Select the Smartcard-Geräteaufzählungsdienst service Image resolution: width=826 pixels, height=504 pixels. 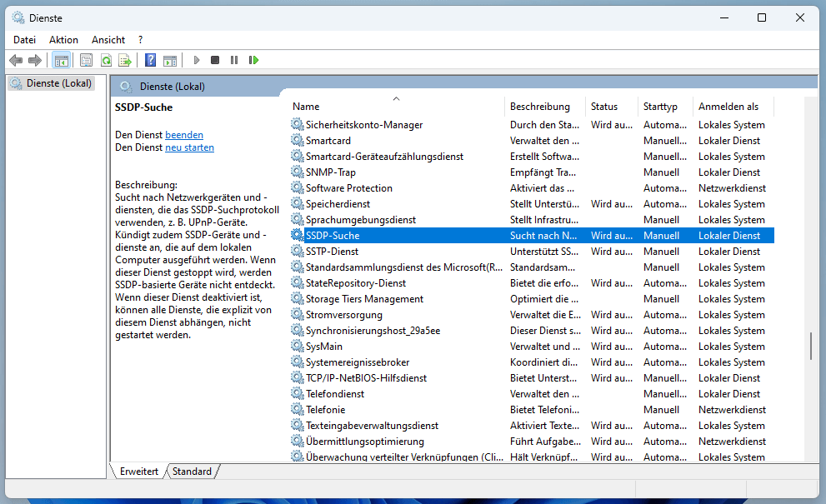point(384,157)
